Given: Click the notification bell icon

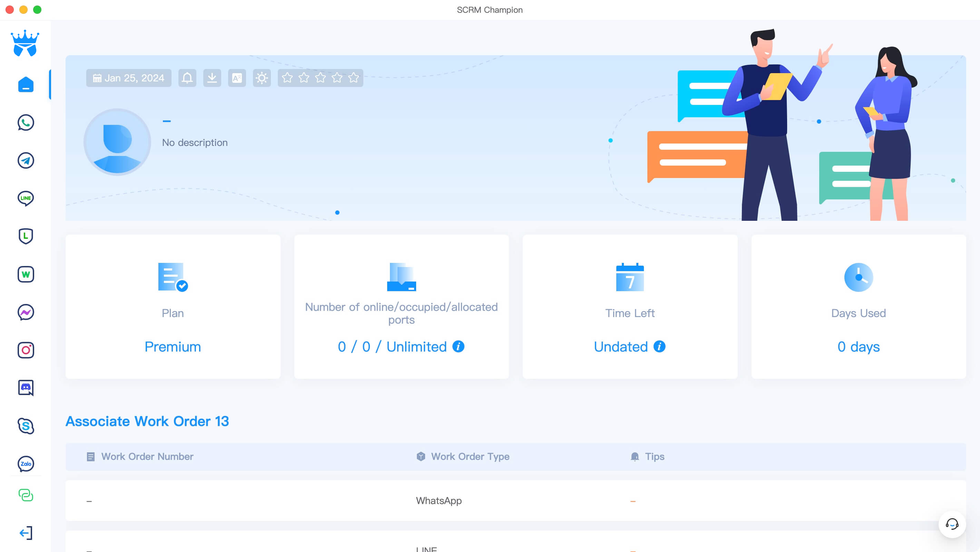Looking at the screenshot, I should pyautogui.click(x=187, y=78).
